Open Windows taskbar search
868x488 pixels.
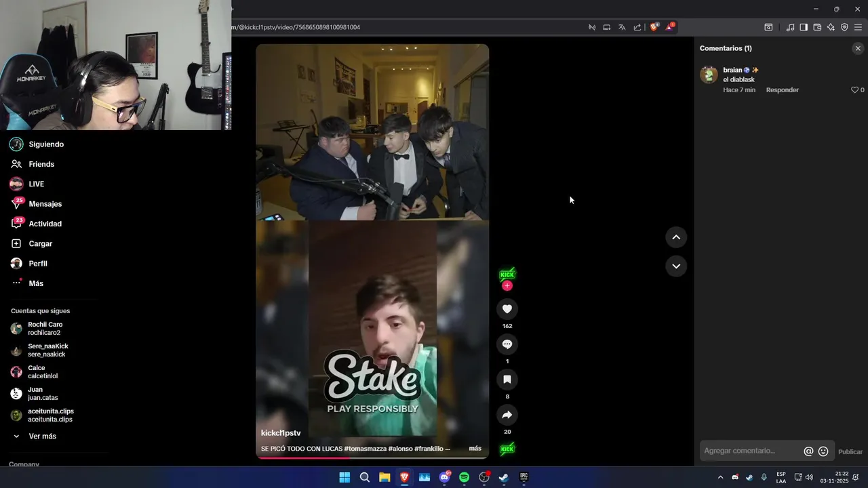click(x=365, y=477)
